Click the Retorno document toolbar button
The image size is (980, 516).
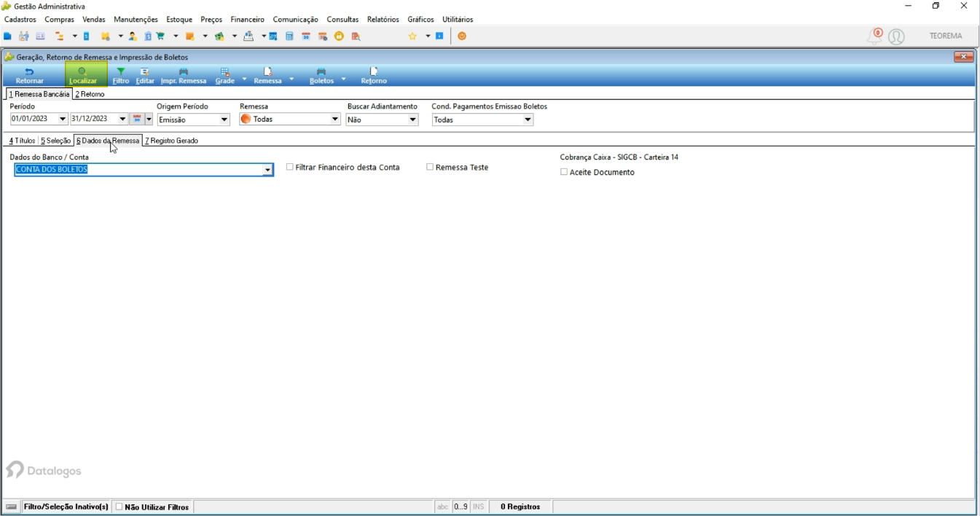374,76
